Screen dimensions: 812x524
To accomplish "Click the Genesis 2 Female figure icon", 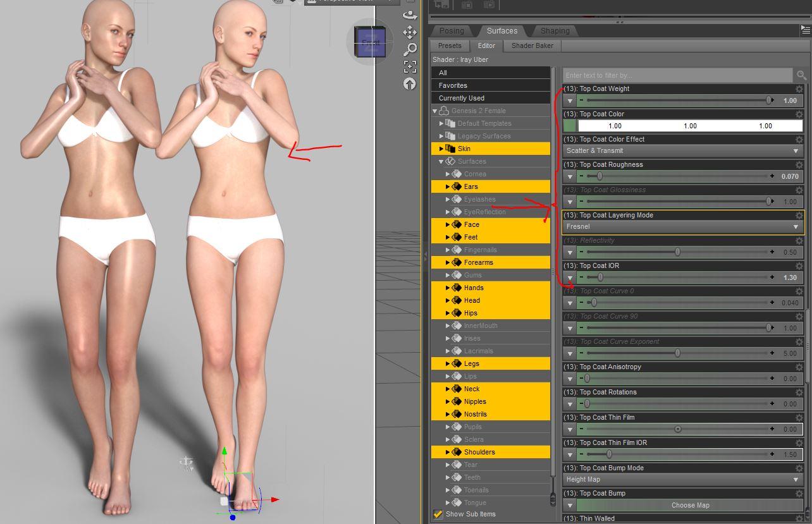I will pos(444,111).
